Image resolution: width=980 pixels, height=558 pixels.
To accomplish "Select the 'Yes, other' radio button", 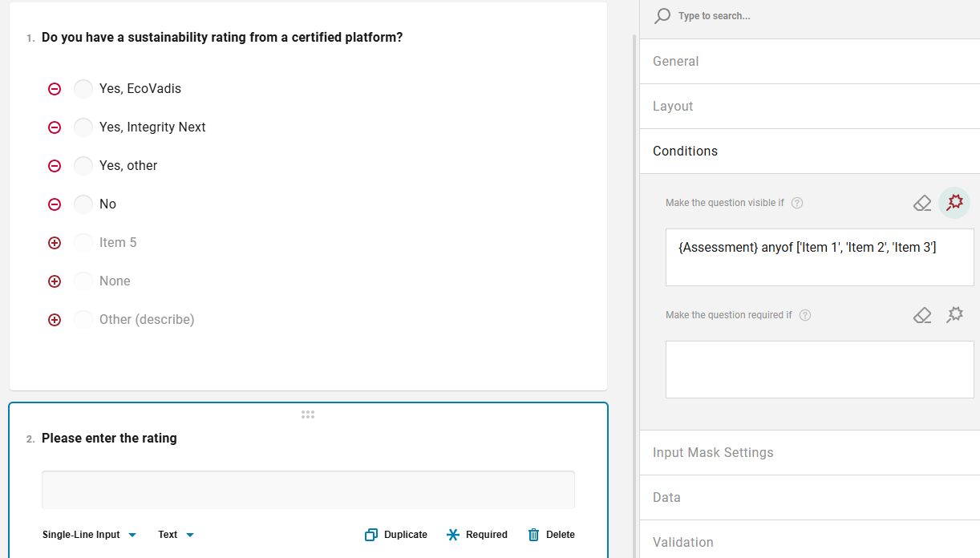I will (x=83, y=166).
